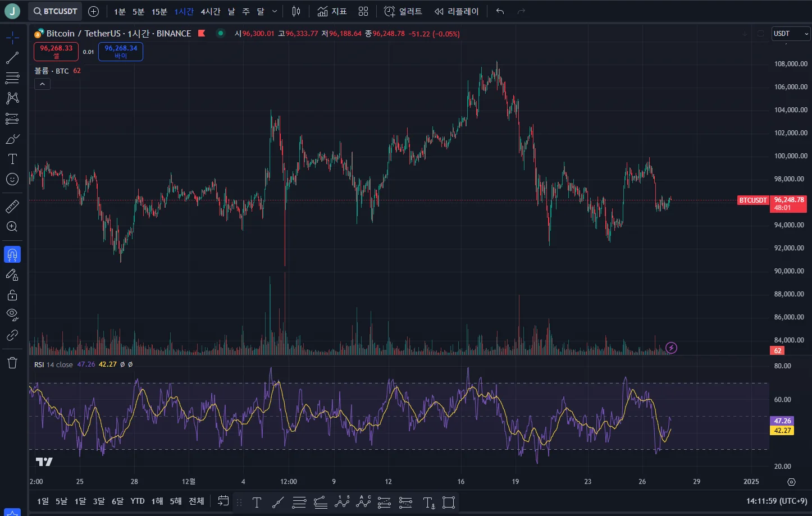Click the redo arrow
812x516 pixels.
coord(521,11)
